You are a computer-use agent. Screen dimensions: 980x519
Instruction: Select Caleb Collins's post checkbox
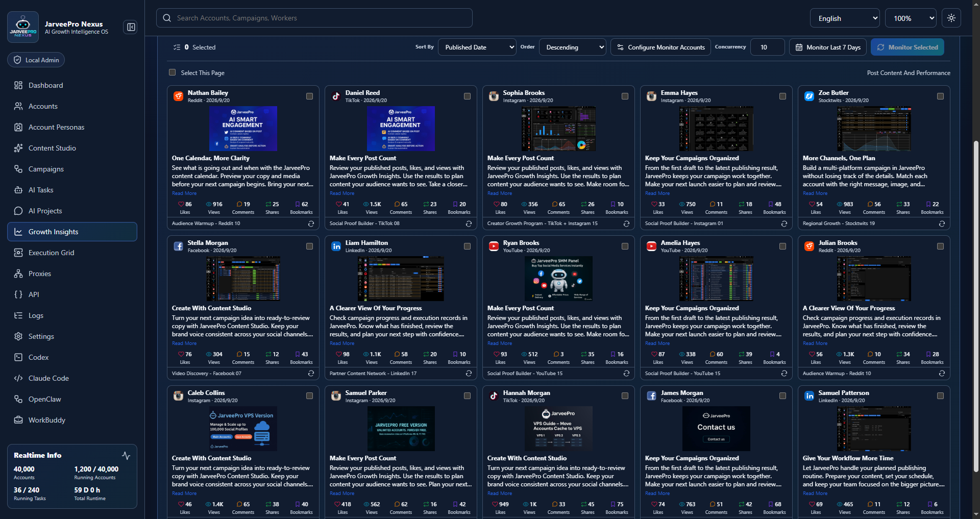(x=309, y=396)
